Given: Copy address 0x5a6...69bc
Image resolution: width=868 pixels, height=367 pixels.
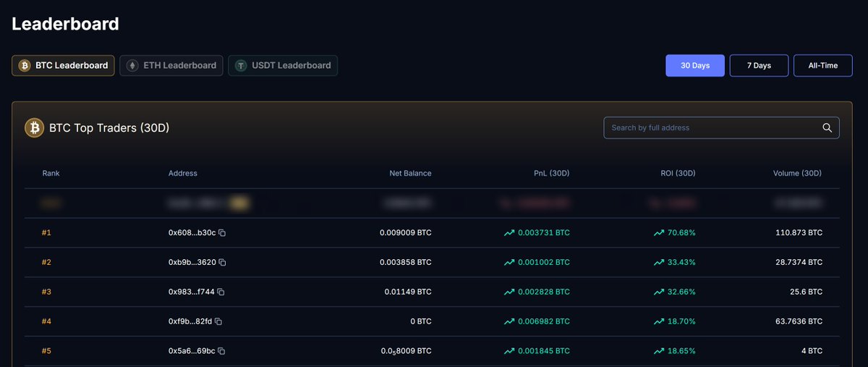Looking at the screenshot, I should 221,351.
